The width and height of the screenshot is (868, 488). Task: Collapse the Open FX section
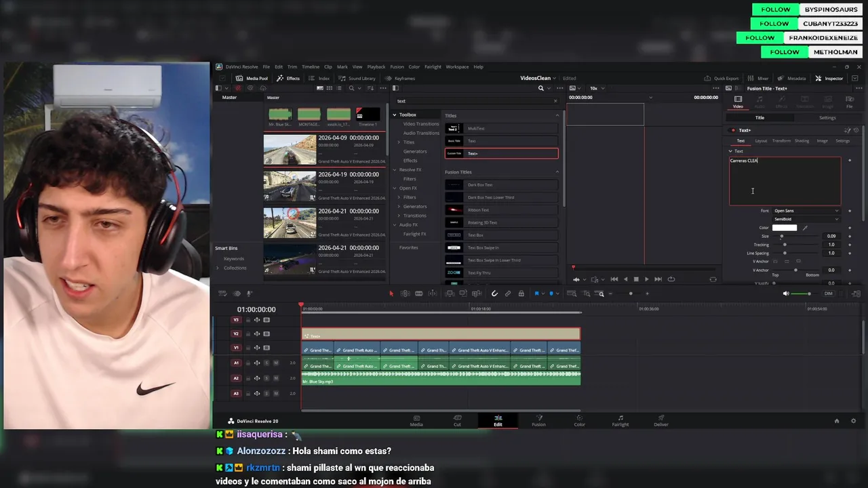tap(395, 188)
